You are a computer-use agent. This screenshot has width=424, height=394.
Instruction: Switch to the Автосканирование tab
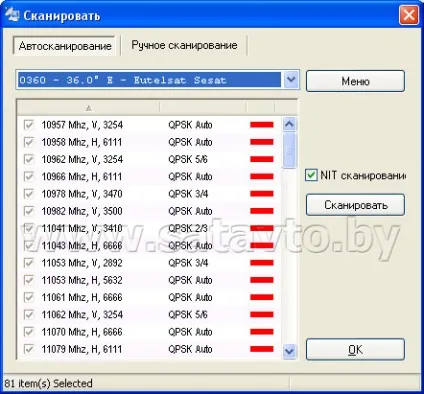[65, 46]
